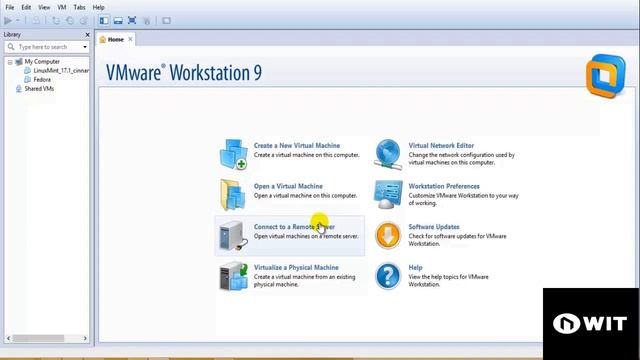640x360 pixels.
Task: Select the Fedora virtual machine
Action: (42, 80)
